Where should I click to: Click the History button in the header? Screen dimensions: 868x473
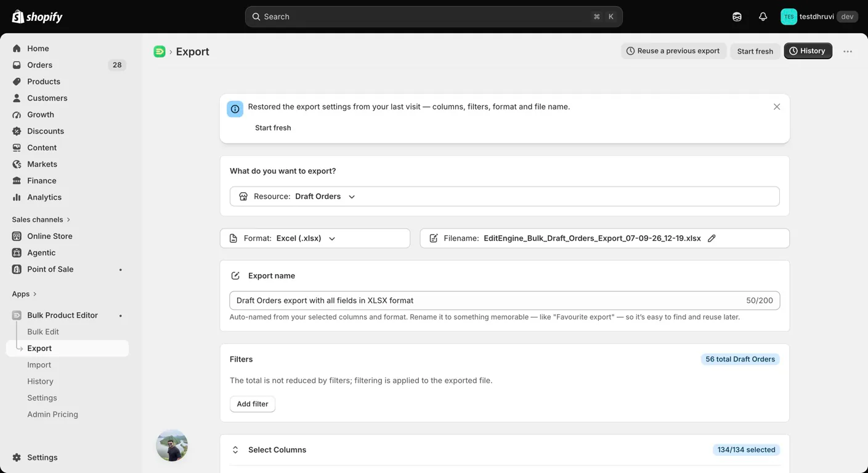[x=808, y=51]
